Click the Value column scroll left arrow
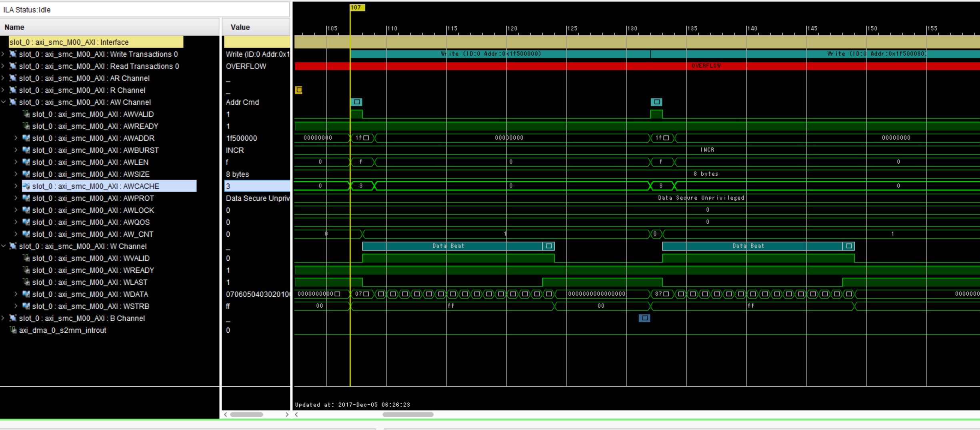Viewport: 980px width, 430px height. [226, 414]
